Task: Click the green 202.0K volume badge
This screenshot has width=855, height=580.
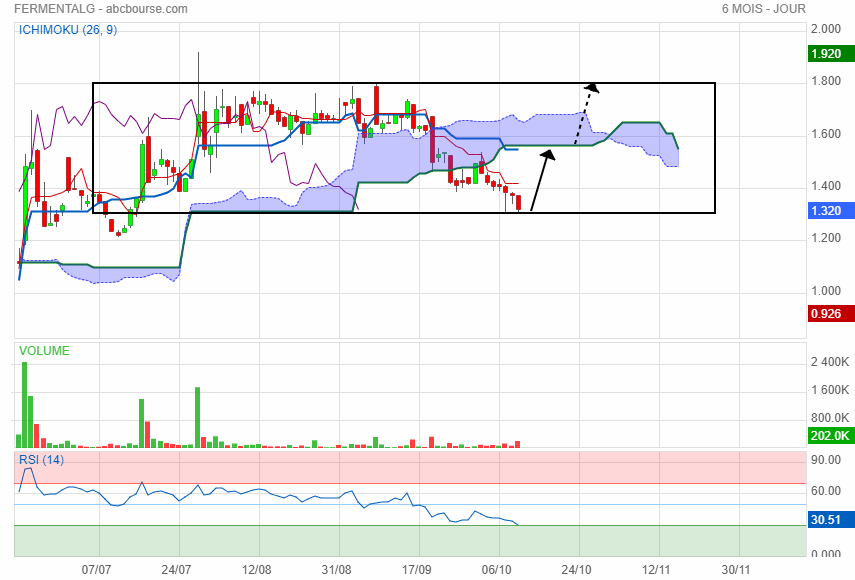Action: pos(831,435)
